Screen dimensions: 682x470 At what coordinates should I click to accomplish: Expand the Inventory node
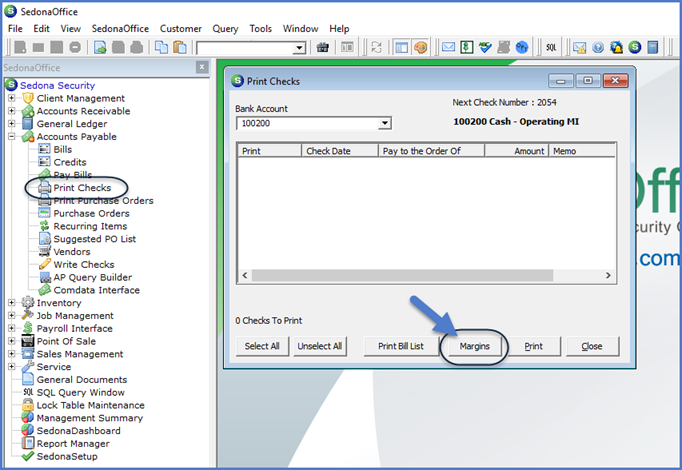coord(12,303)
